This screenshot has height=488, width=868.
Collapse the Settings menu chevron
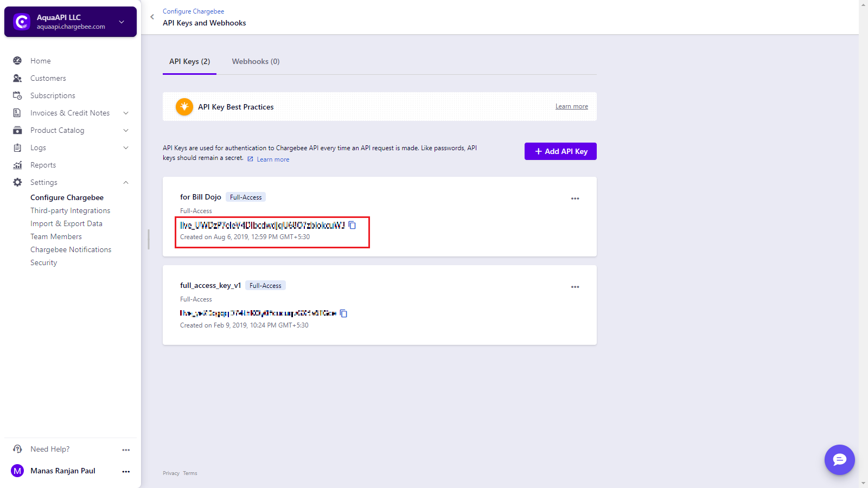126,182
